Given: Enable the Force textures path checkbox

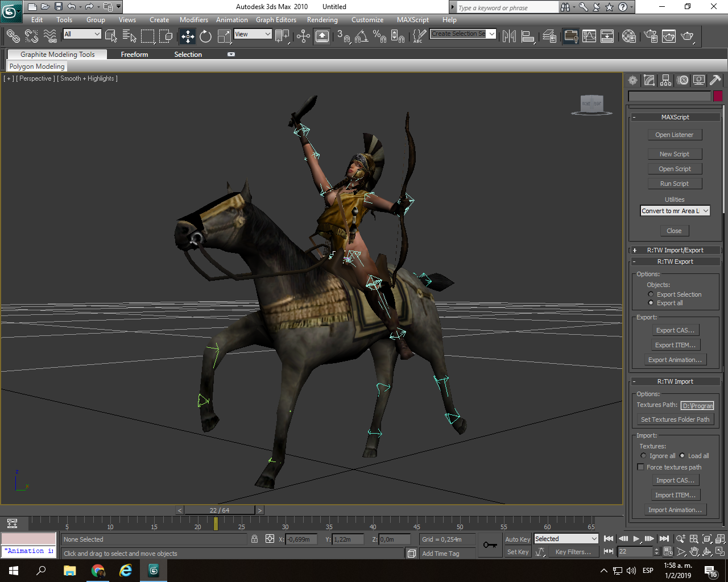Looking at the screenshot, I should point(641,467).
